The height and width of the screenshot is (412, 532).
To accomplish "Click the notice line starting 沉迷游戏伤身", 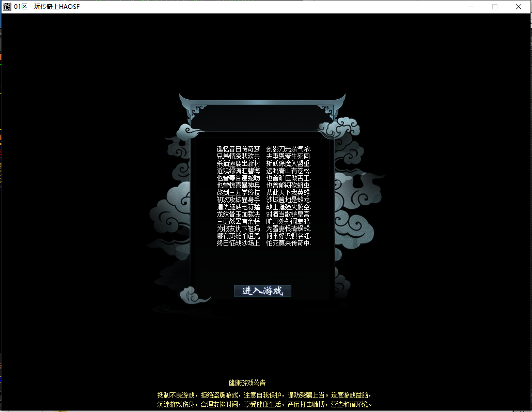I will [x=264, y=404].
